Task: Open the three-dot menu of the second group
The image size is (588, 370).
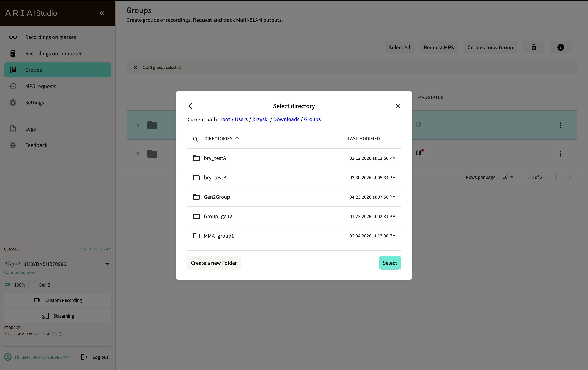Action: [x=561, y=154]
